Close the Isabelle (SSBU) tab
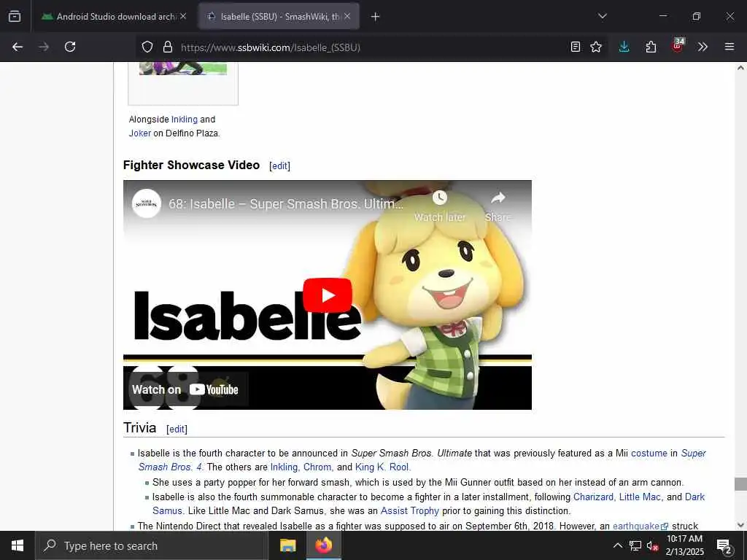Image resolution: width=747 pixels, height=560 pixels. 347,16
